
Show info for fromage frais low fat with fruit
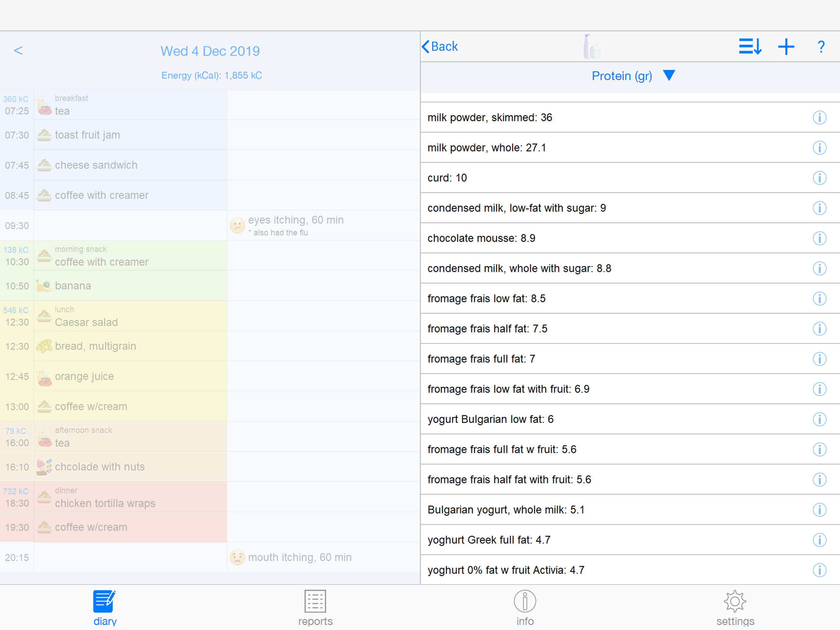(x=819, y=389)
